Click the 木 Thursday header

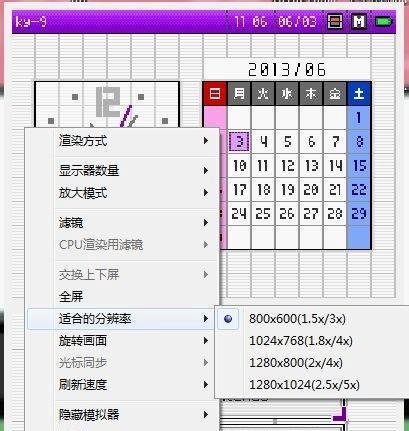pos(311,94)
